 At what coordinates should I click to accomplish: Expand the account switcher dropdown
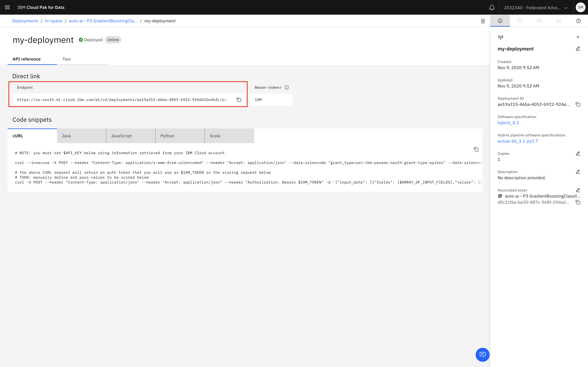[x=535, y=7]
